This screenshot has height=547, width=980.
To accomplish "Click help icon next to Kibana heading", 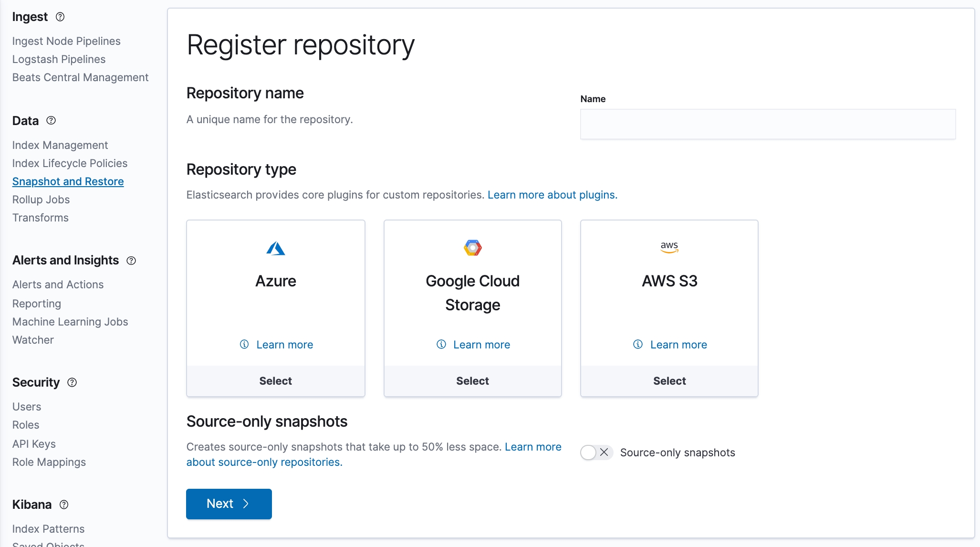I will [x=64, y=505].
